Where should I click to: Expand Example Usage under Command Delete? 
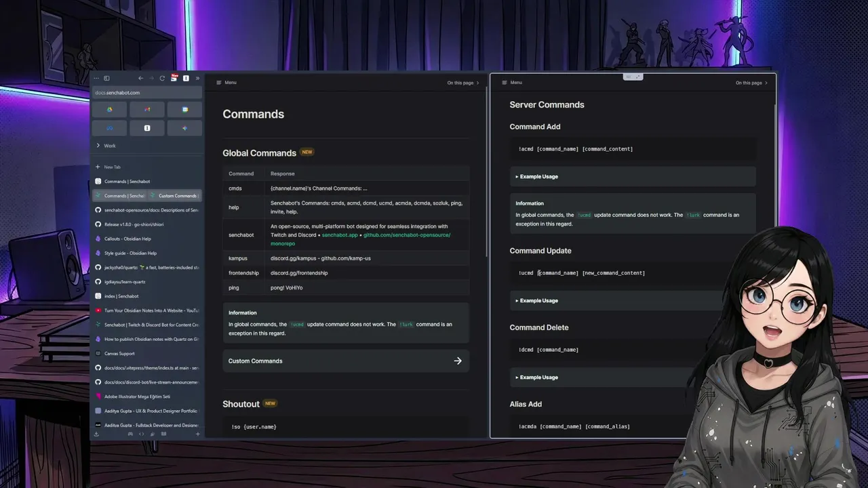(633, 377)
